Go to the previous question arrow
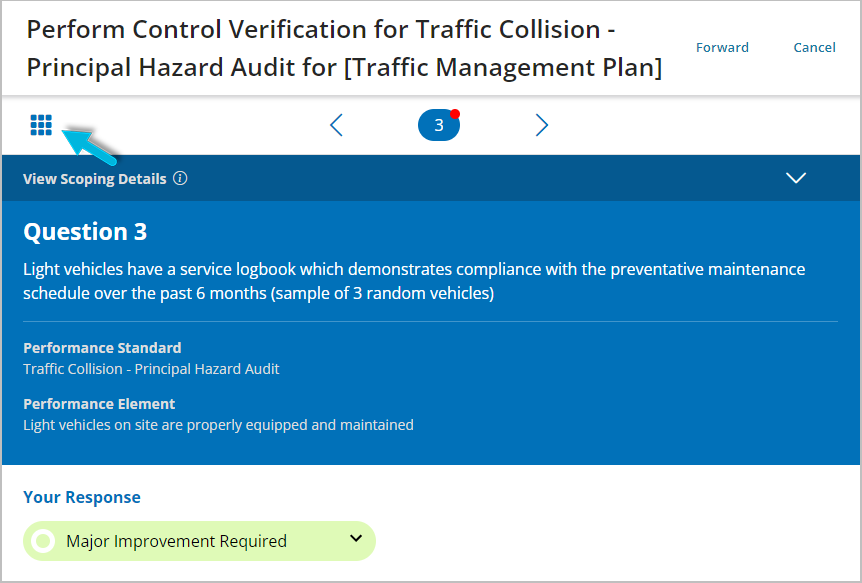The image size is (862, 583). click(336, 125)
